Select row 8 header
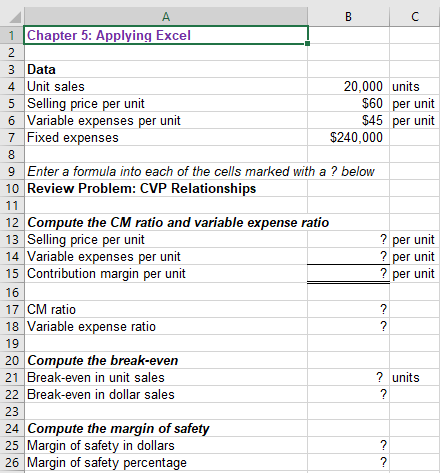 (12, 154)
